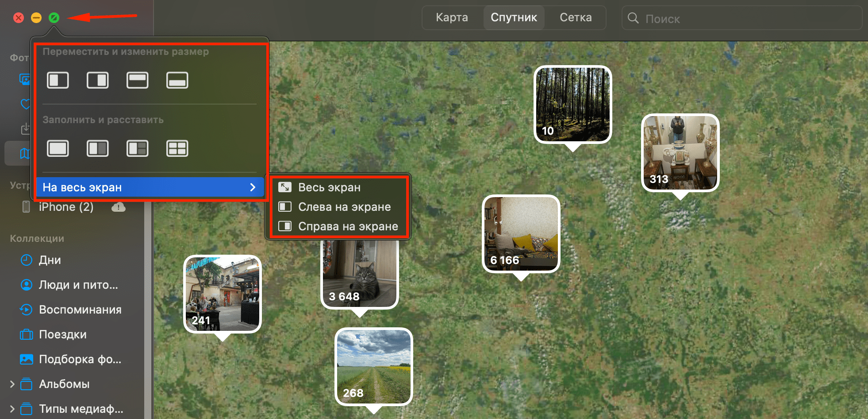Open 'Подборка фо...' collection
Screen dimensions: 868x419
(80, 359)
